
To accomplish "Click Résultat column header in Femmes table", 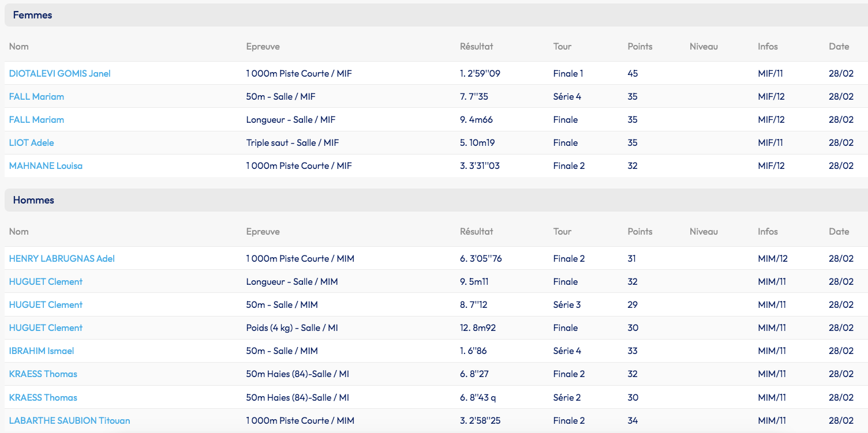I will [476, 46].
